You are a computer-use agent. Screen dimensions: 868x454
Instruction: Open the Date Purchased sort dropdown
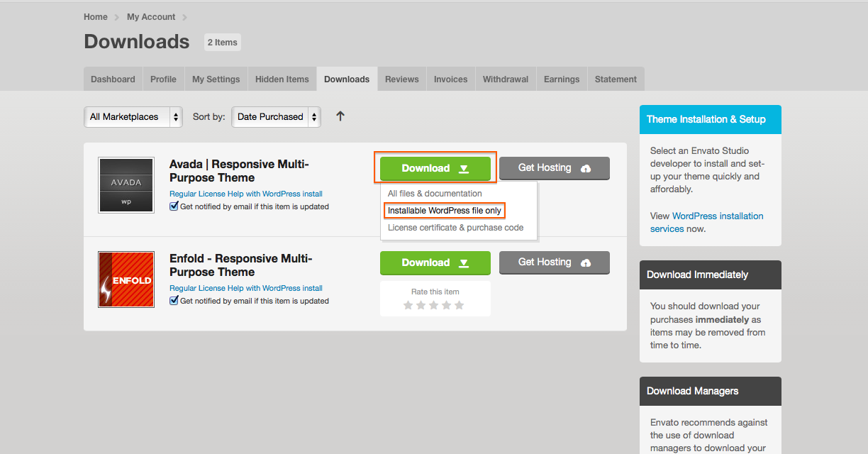click(x=276, y=117)
